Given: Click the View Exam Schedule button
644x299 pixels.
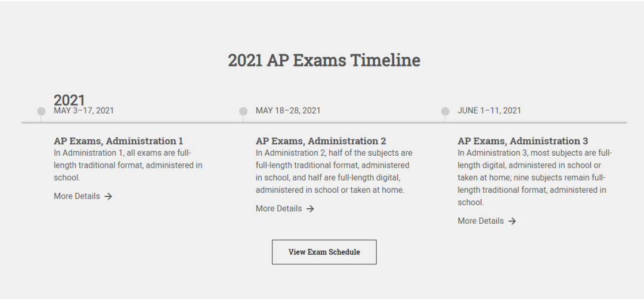Looking at the screenshot, I should tap(324, 252).
